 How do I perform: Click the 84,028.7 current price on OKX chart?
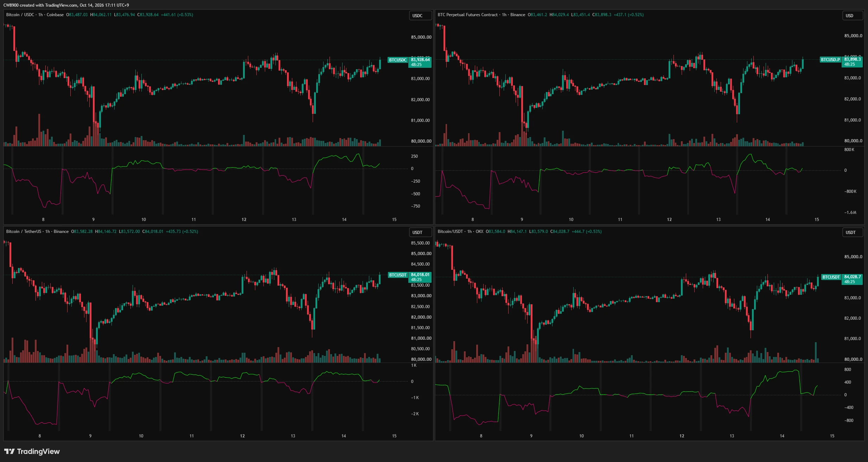[853, 277]
